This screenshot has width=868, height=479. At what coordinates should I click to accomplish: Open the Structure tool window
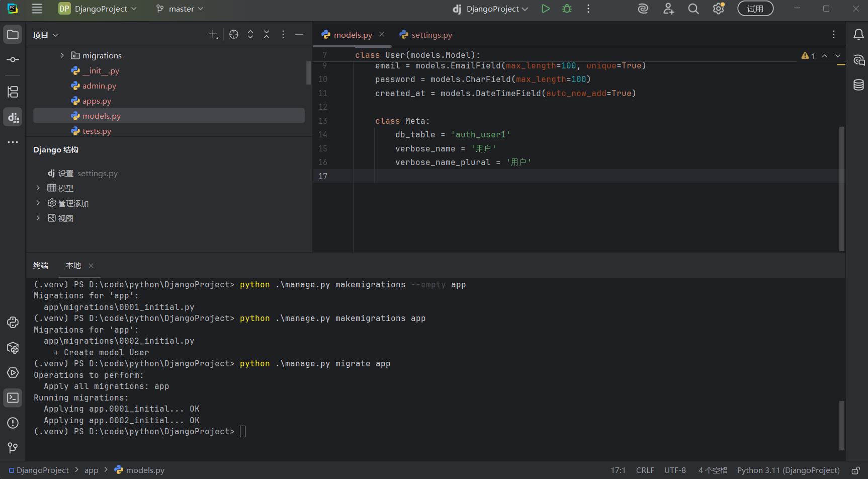(x=13, y=92)
